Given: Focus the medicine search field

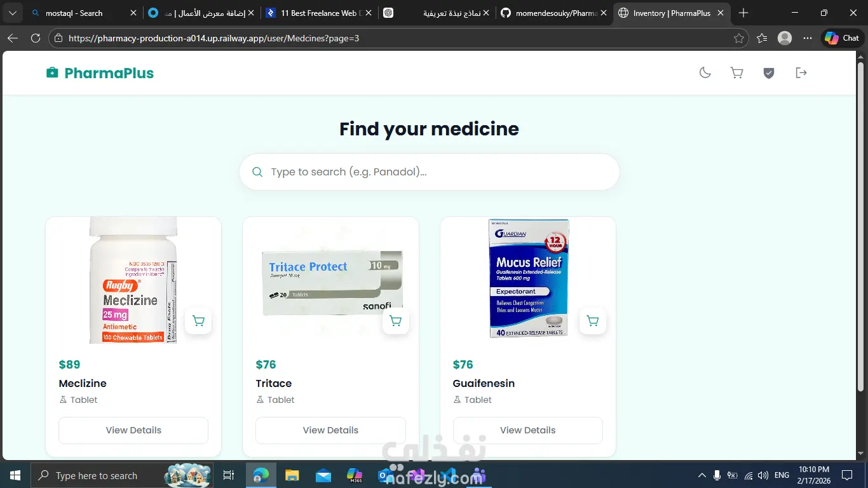Looking at the screenshot, I should coord(430,172).
